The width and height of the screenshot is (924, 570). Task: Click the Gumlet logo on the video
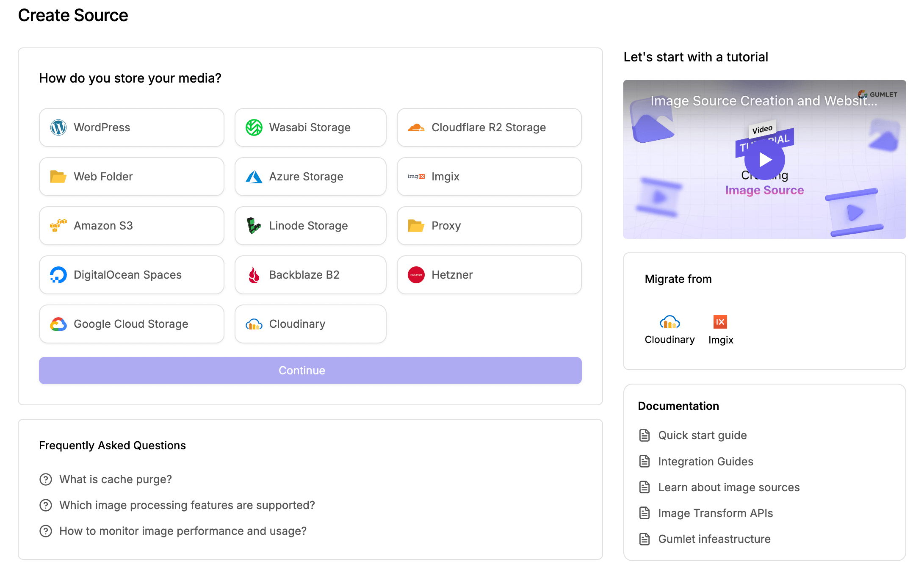pos(877,94)
